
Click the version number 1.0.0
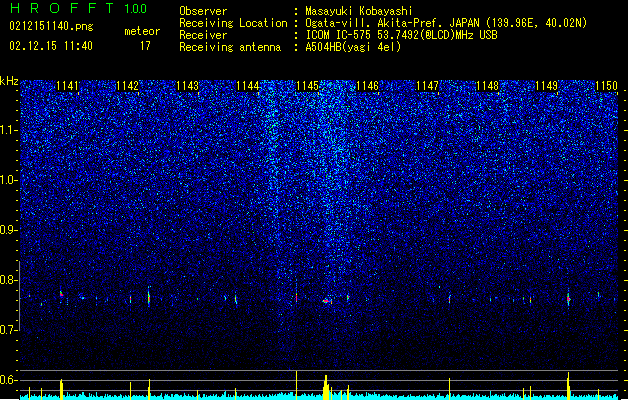[x=136, y=9]
